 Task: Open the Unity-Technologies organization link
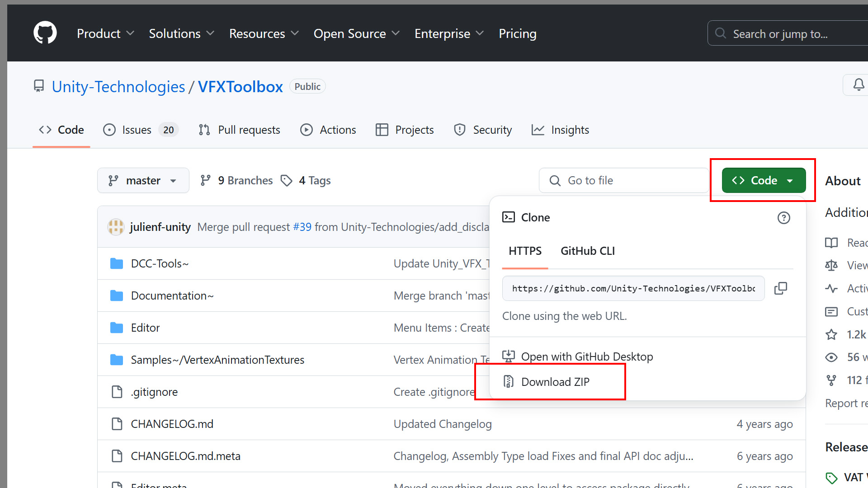[x=118, y=87]
